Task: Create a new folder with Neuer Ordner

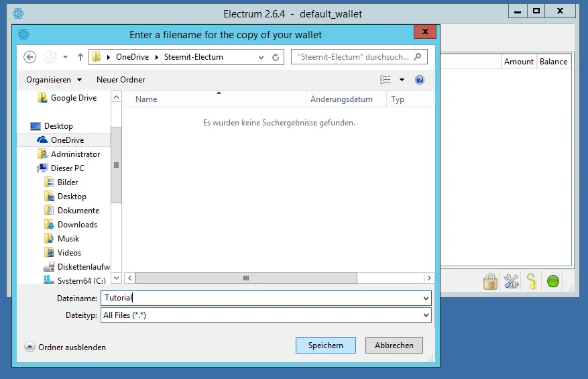Action: (121, 80)
